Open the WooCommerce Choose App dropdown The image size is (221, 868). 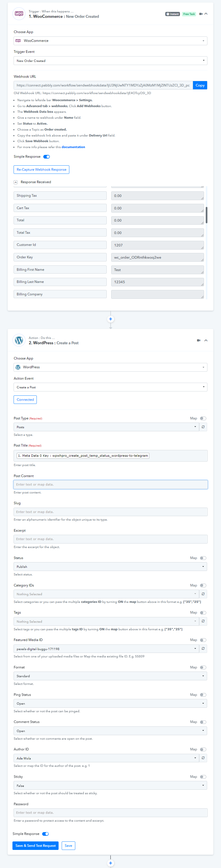click(x=110, y=41)
